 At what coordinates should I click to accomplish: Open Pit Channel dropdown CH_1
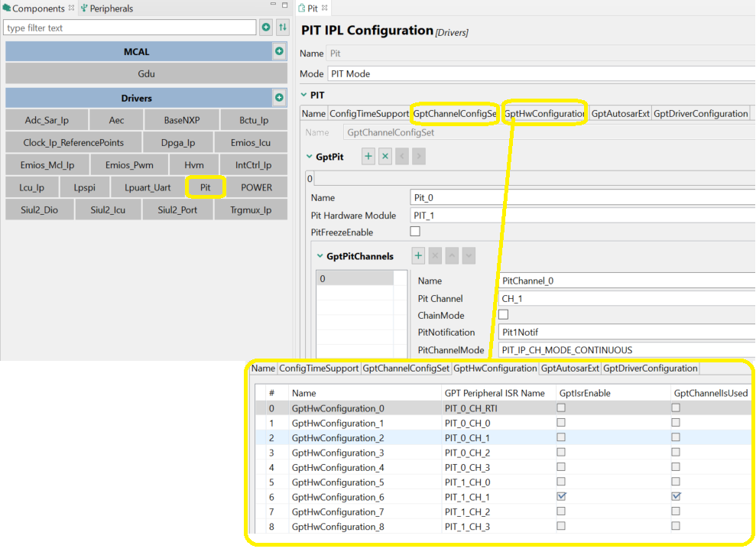[x=626, y=298]
